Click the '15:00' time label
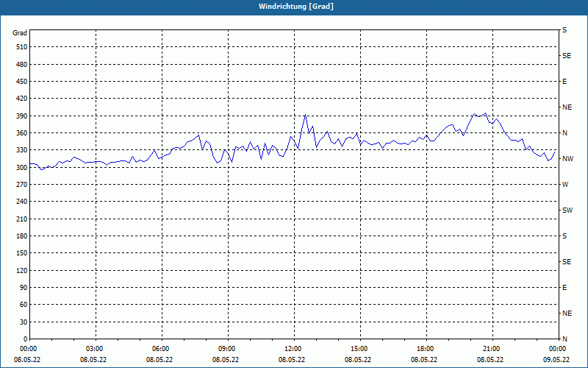Image resolution: width=588 pixels, height=368 pixels. tap(359, 349)
